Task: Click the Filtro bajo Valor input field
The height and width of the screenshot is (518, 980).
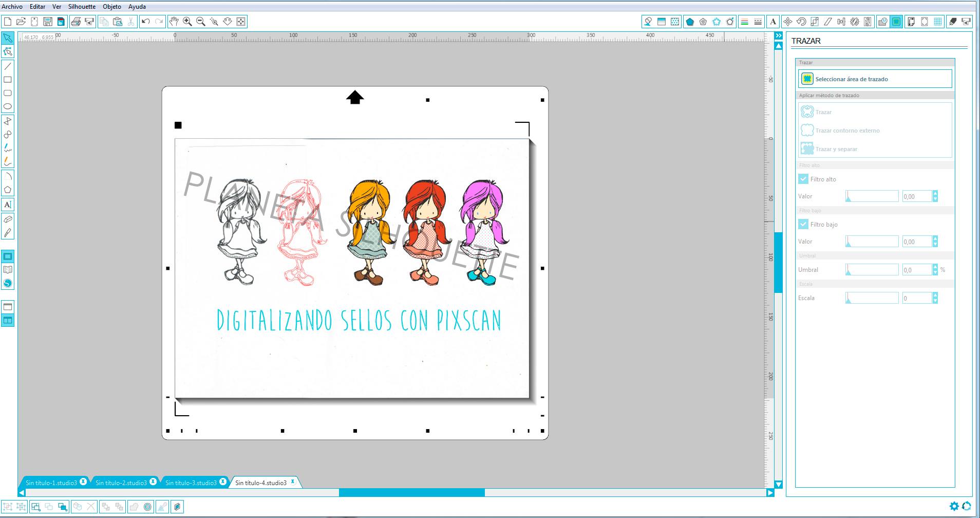Action: (x=917, y=241)
